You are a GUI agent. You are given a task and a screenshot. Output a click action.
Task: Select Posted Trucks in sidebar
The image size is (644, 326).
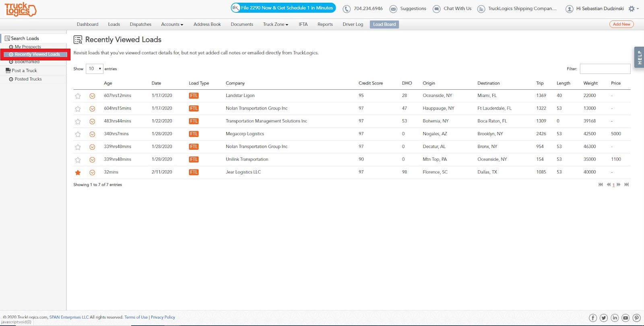click(28, 79)
